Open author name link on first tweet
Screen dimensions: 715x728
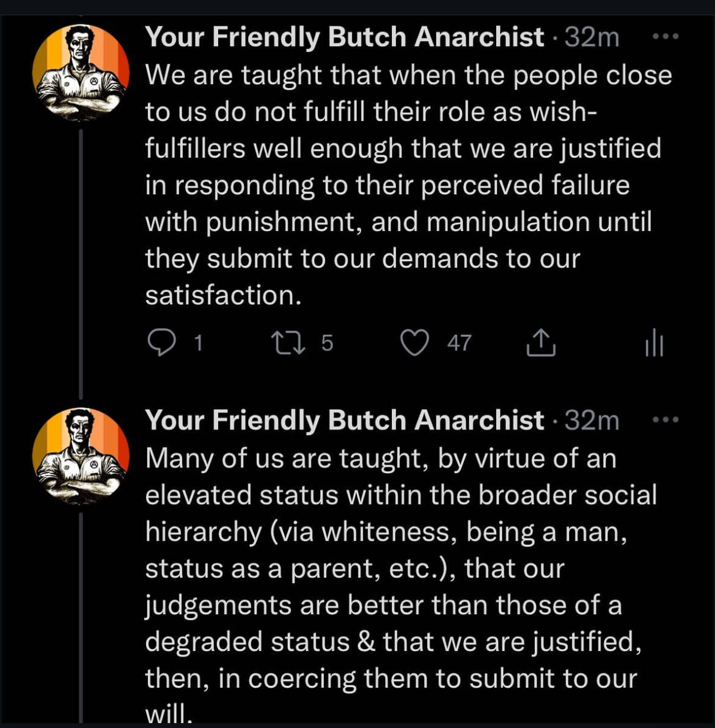[x=344, y=37]
